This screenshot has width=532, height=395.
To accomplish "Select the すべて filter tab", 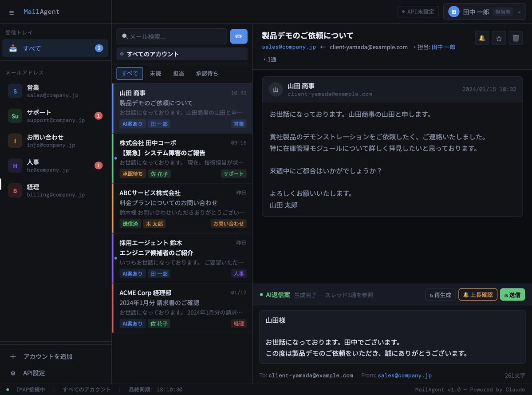I will click(x=130, y=73).
